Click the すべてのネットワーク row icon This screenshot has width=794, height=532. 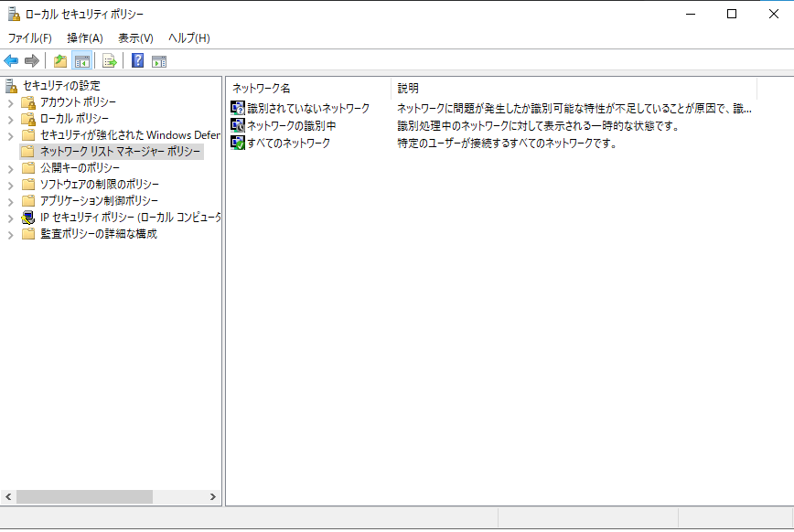coord(238,143)
